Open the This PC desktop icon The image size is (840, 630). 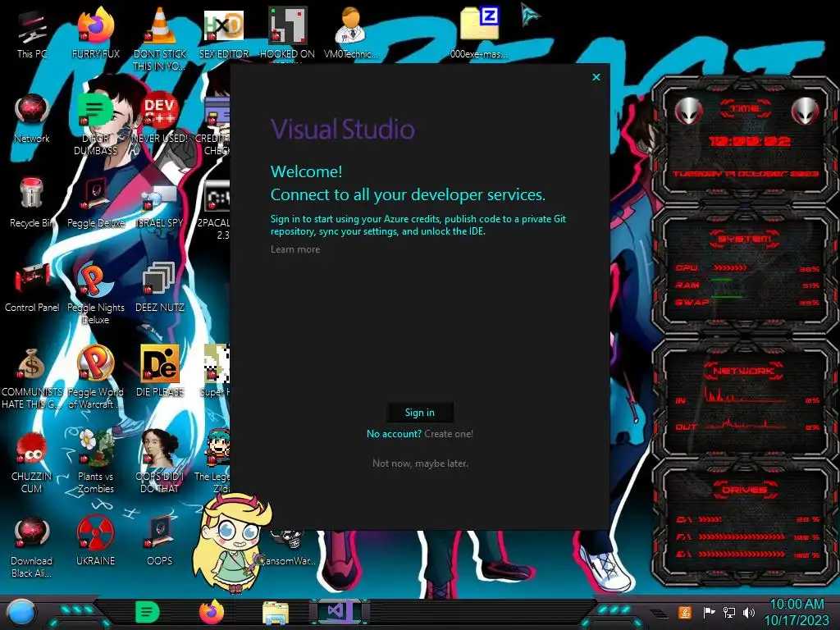pos(32,33)
